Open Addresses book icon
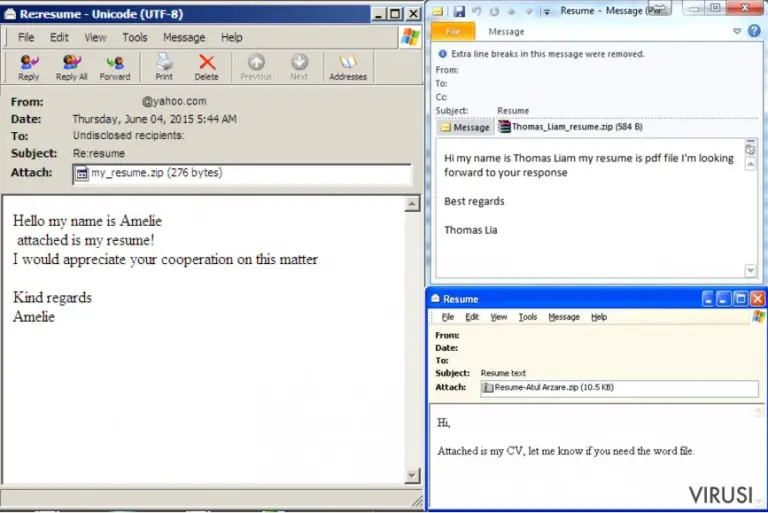 click(348, 68)
